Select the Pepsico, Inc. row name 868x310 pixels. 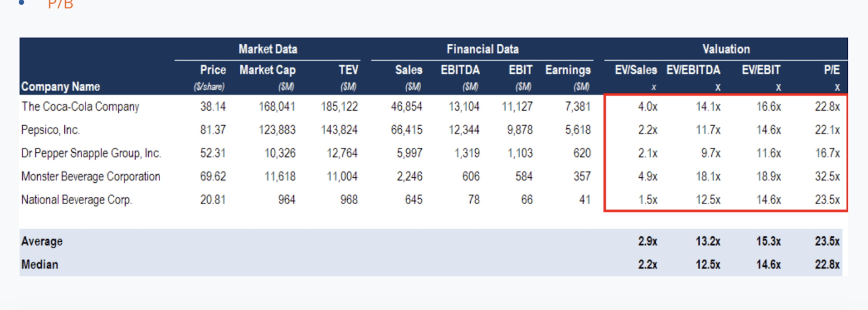click(50, 130)
